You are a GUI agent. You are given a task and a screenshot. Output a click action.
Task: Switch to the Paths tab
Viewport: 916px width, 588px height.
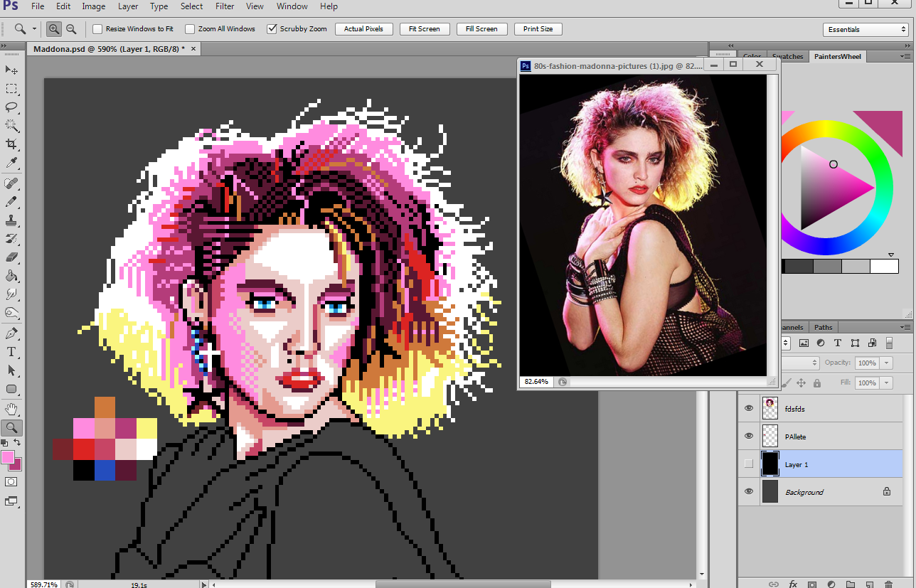click(823, 327)
